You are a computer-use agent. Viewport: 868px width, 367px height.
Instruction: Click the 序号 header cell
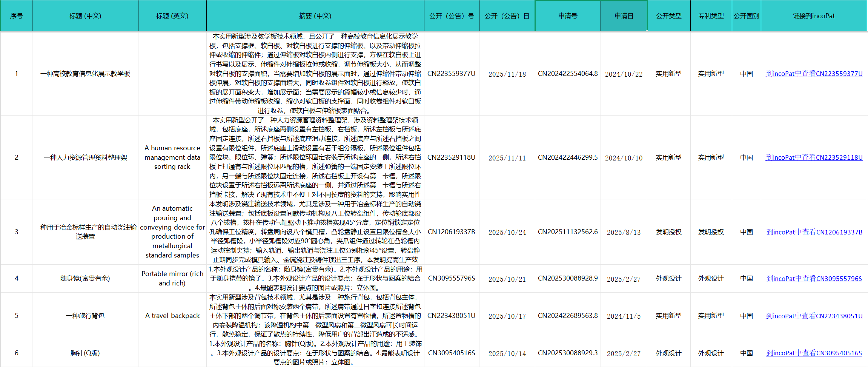coord(16,16)
